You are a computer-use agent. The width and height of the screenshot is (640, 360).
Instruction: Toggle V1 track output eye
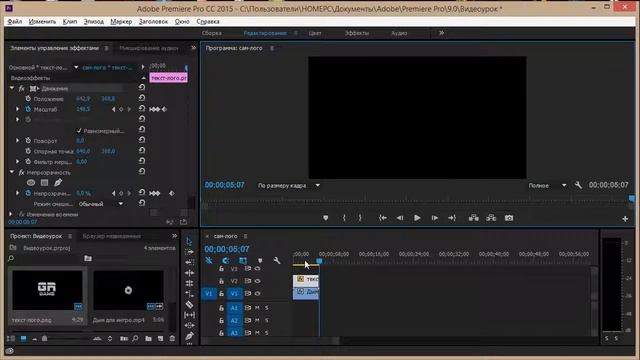click(x=258, y=293)
